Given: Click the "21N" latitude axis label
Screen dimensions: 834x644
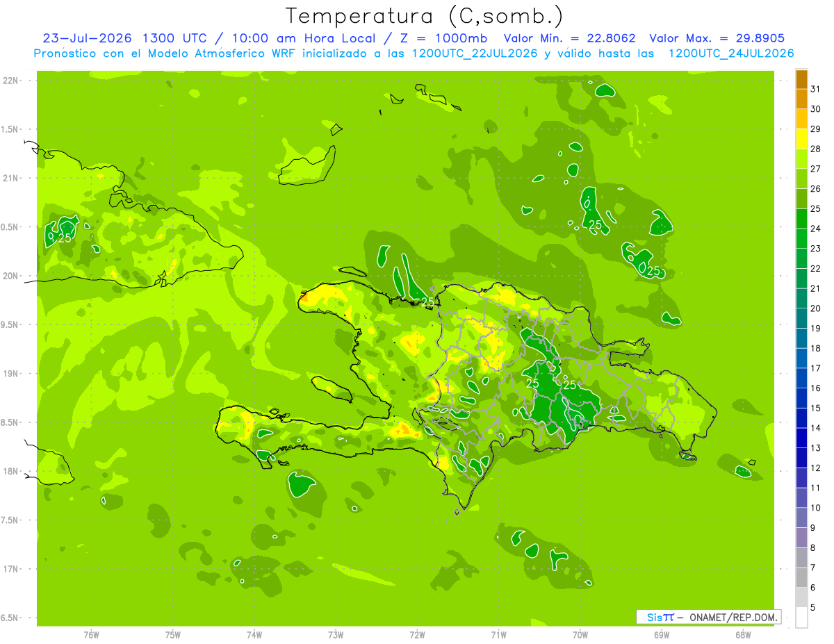Looking at the screenshot, I should click(x=10, y=178).
